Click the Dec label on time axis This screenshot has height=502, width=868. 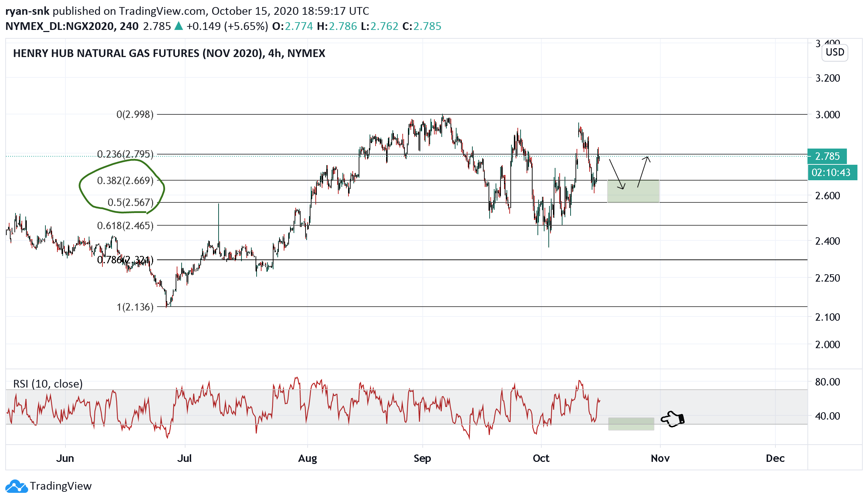(x=775, y=458)
